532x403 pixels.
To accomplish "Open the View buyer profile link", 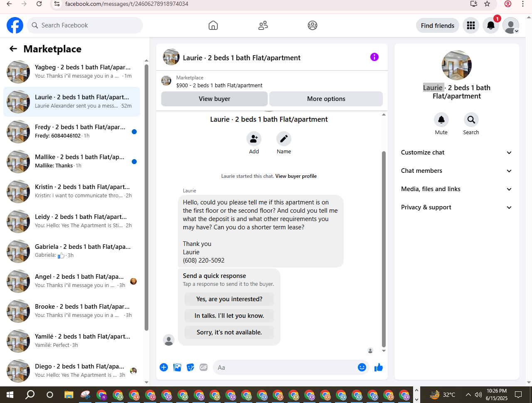I will pos(296,176).
